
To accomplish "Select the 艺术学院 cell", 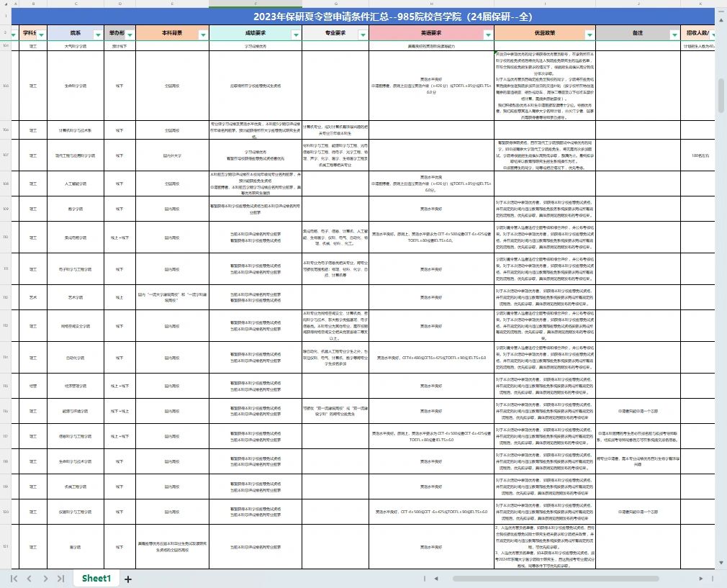I will pyautogui.click(x=76, y=297).
